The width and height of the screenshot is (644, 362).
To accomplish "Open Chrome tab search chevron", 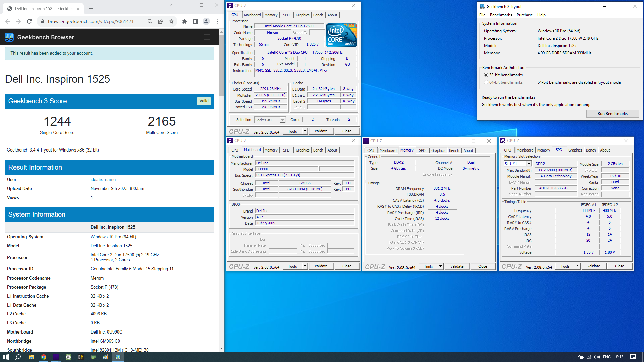I will pyautogui.click(x=170, y=5).
